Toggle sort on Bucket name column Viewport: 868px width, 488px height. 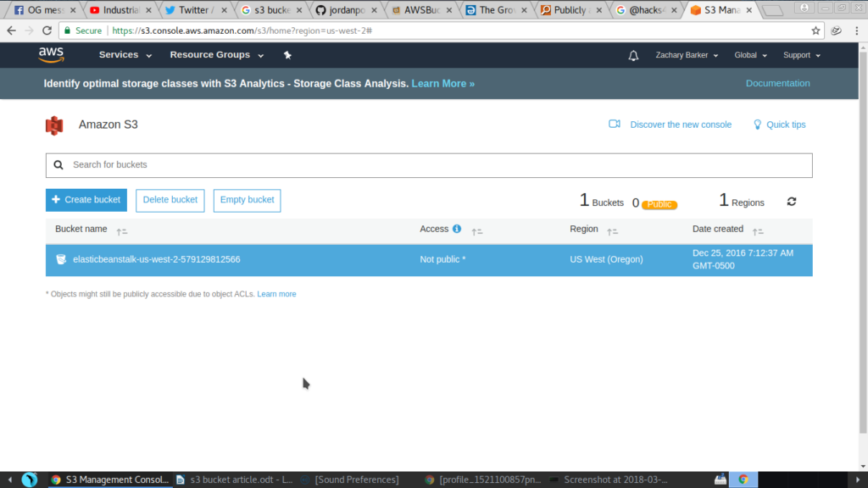click(120, 230)
